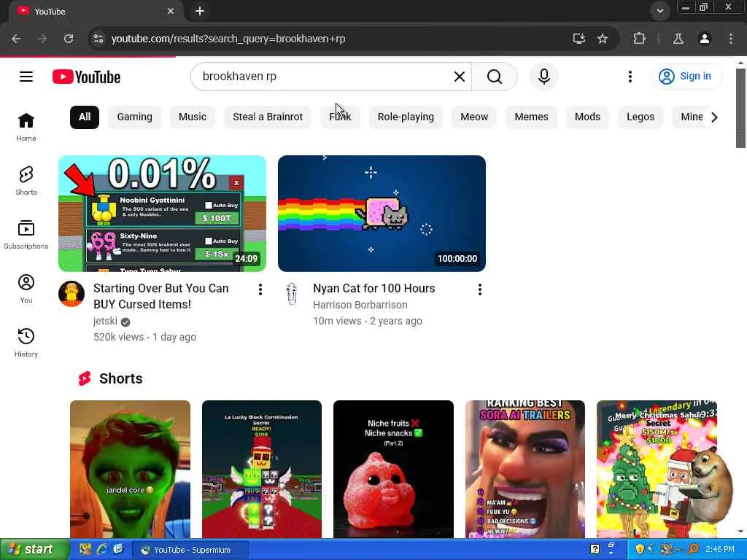Open the Nyan Cat for 100 Hours title
The image size is (747, 560).
(374, 288)
